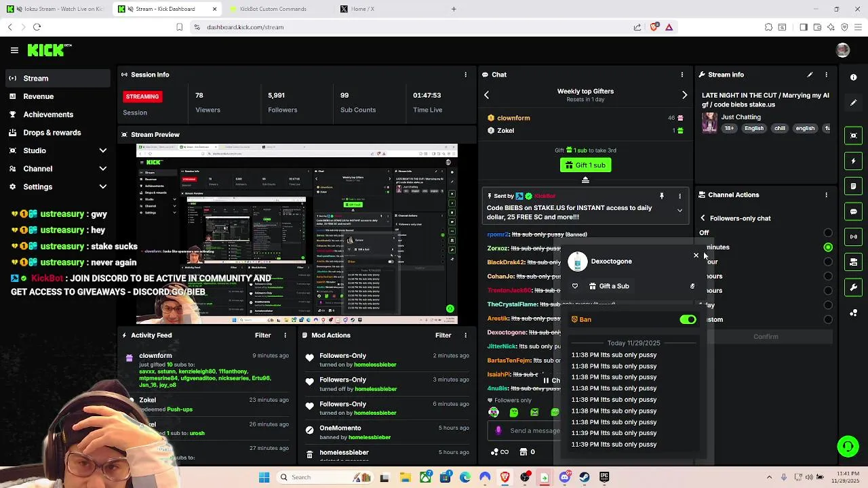Select the minutes followers-only radio option
The width and height of the screenshot is (868, 488).
point(828,247)
